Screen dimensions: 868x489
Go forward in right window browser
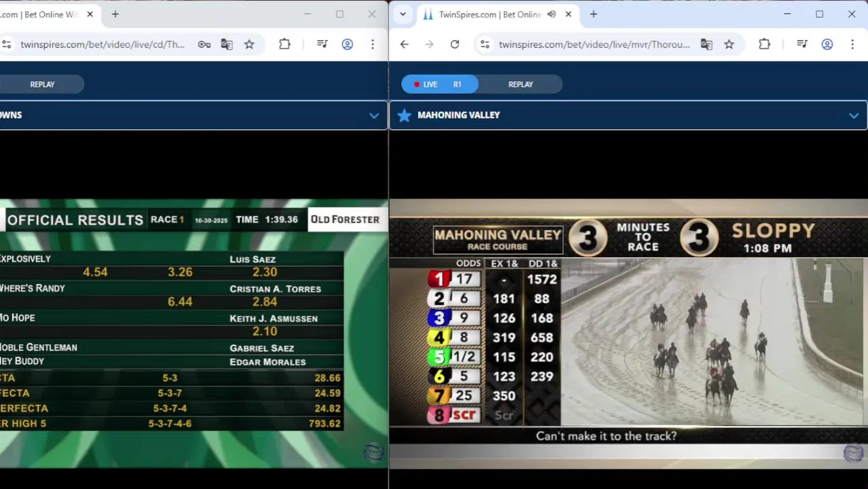click(x=429, y=44)
